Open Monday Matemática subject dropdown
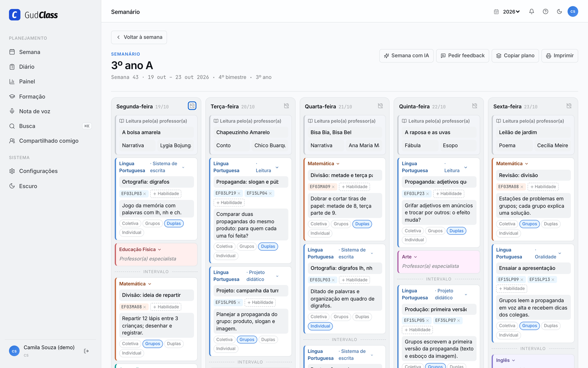 pyautogui.click(x=135, y=284)
